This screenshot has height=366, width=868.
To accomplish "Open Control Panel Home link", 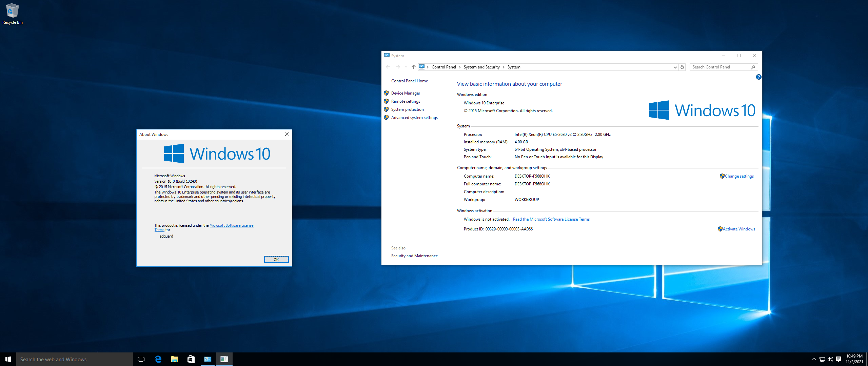I will tap(409, 81).
